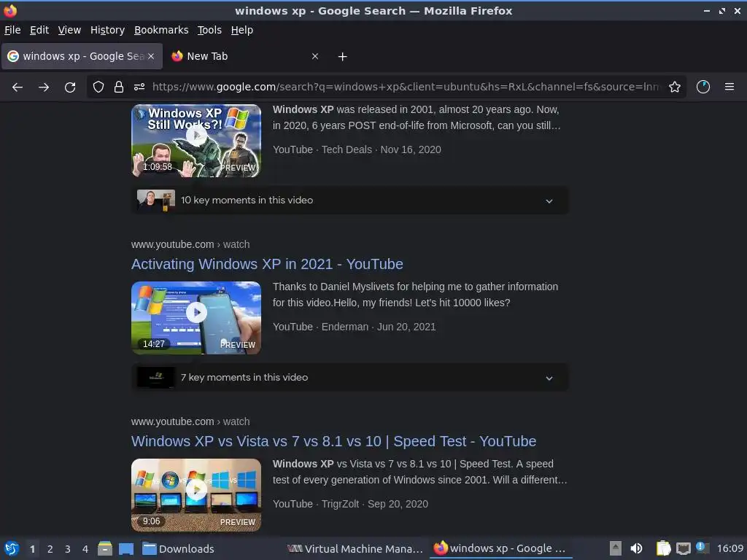This screenshot has height=560, width=747.
Task: Bookmark this page with the star
Action: pos(675,87)
